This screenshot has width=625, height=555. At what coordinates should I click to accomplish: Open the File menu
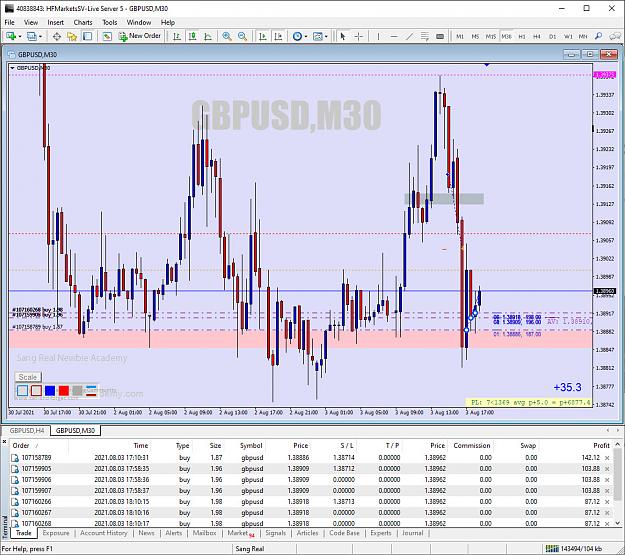[10, 22]
